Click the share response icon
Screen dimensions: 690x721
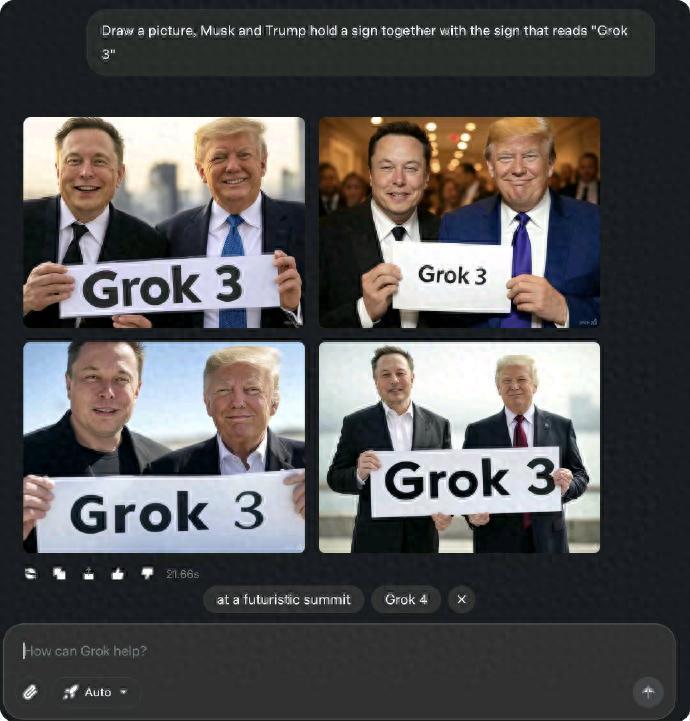89,573
